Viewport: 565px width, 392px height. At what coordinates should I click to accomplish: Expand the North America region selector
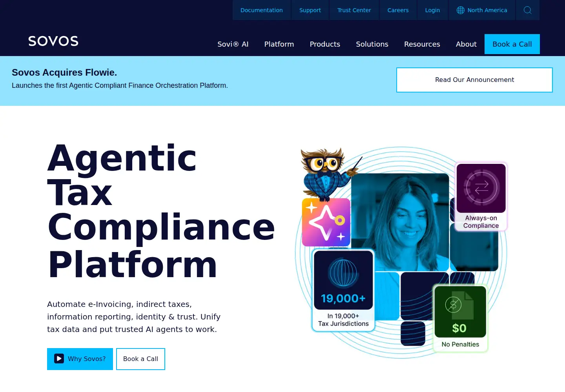482,10
